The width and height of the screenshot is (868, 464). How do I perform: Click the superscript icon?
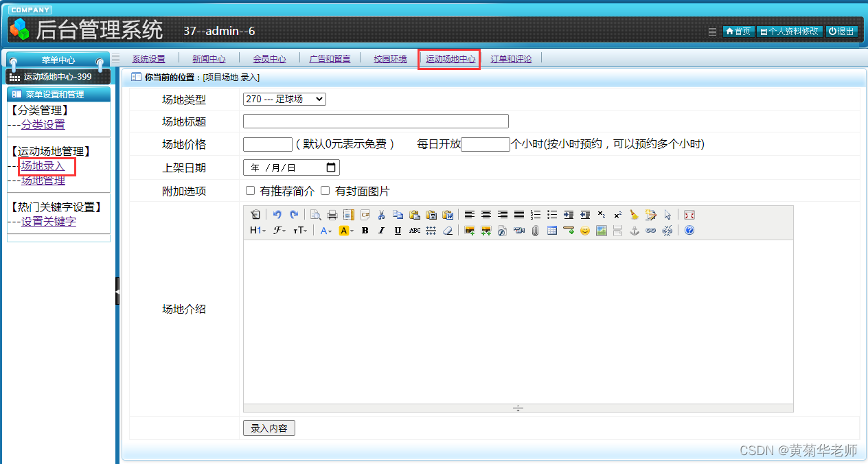[618, 215]
